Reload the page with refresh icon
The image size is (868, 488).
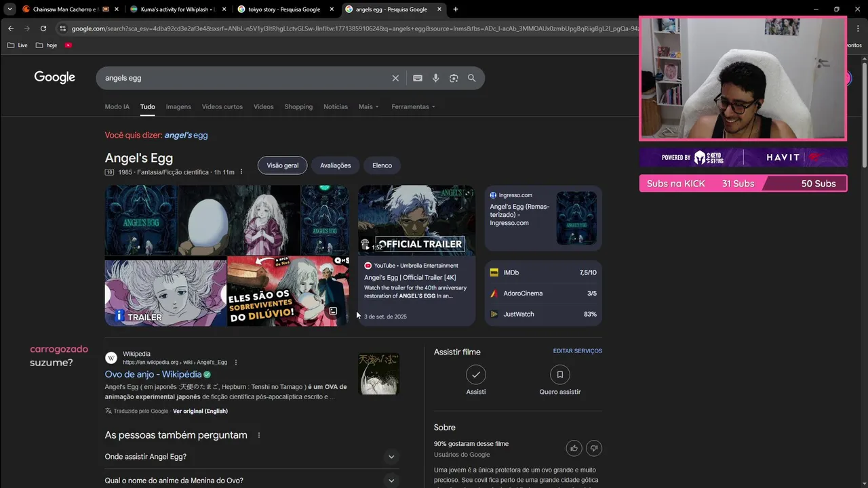[x=43, y=28]
